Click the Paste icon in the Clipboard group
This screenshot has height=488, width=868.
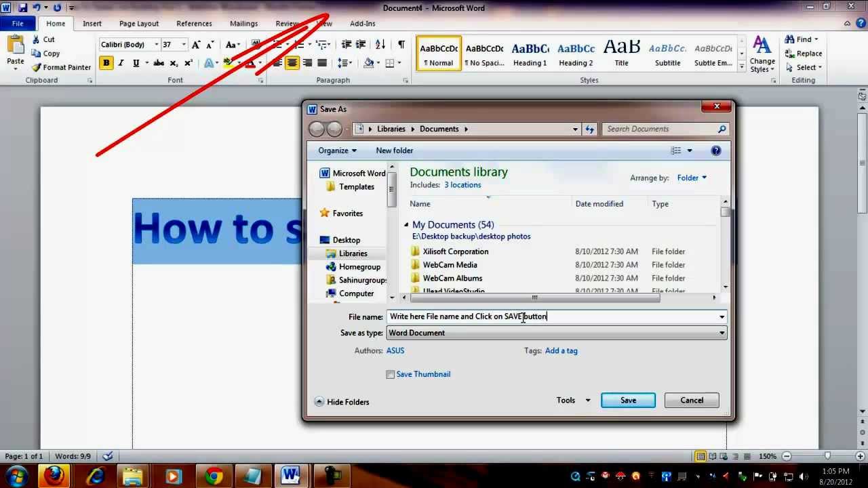(15, 45)
